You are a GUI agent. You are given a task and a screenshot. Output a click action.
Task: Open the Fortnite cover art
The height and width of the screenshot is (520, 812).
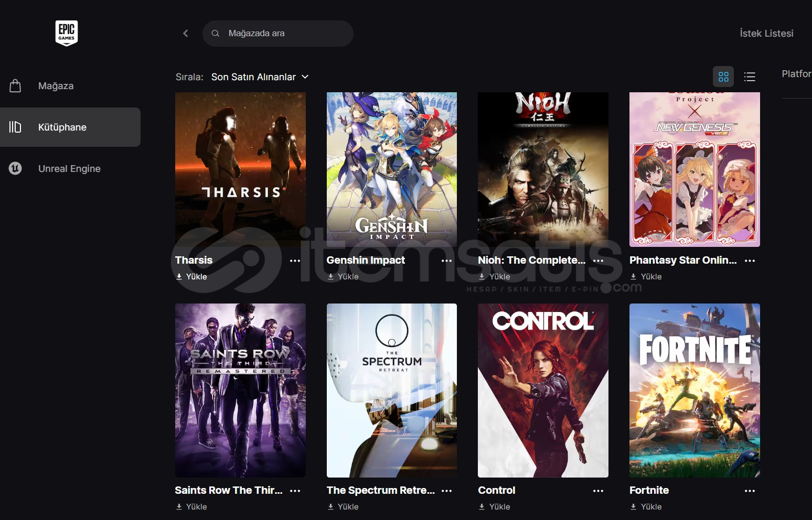click(x=695, y=391)
